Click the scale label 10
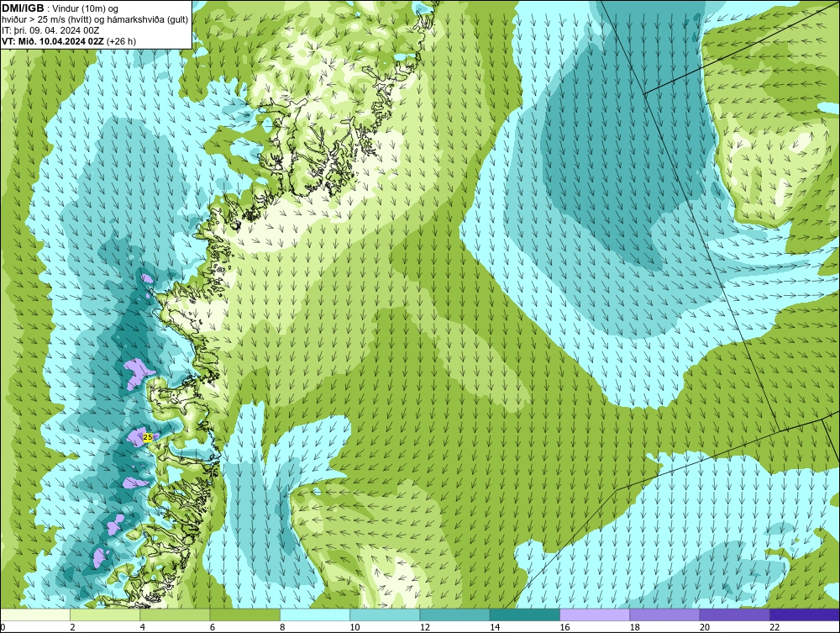 click(354, 628)
